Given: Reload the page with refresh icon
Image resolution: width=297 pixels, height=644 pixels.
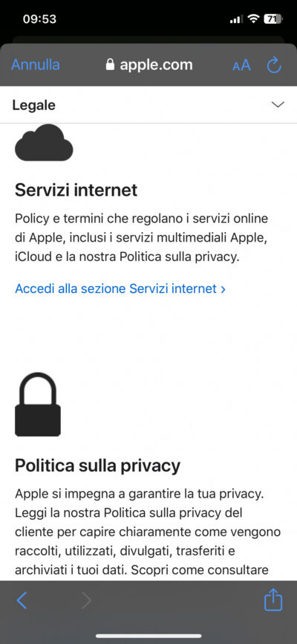Looking at the screenshot, I should (274, 65).
